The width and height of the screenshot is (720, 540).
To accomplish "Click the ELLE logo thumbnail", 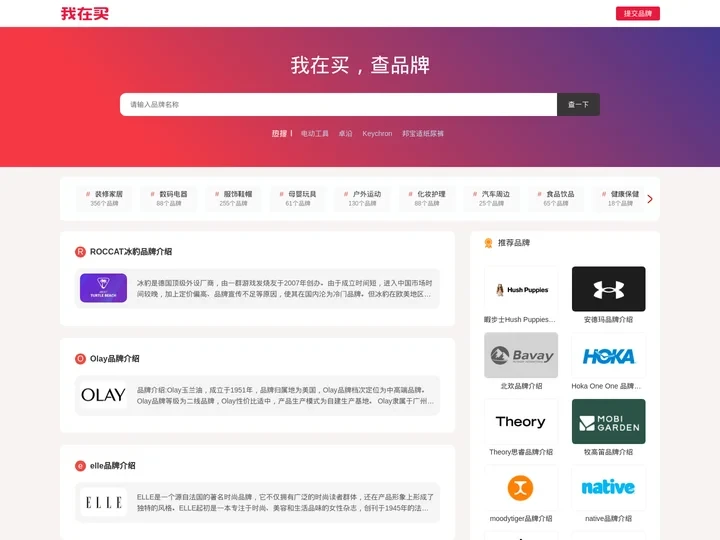I will click(103, 502).
